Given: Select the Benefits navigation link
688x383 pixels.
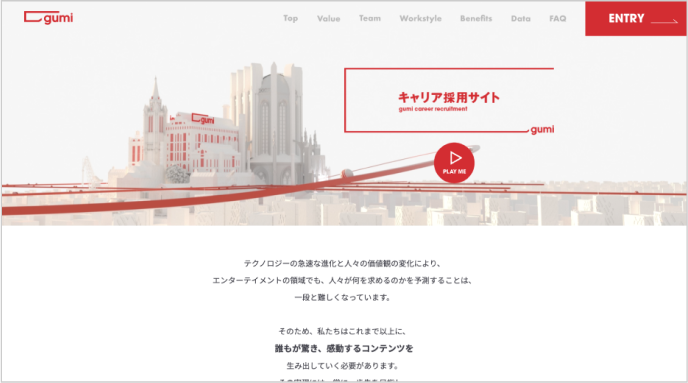Looking at the screenshot, I should (476, 18).
